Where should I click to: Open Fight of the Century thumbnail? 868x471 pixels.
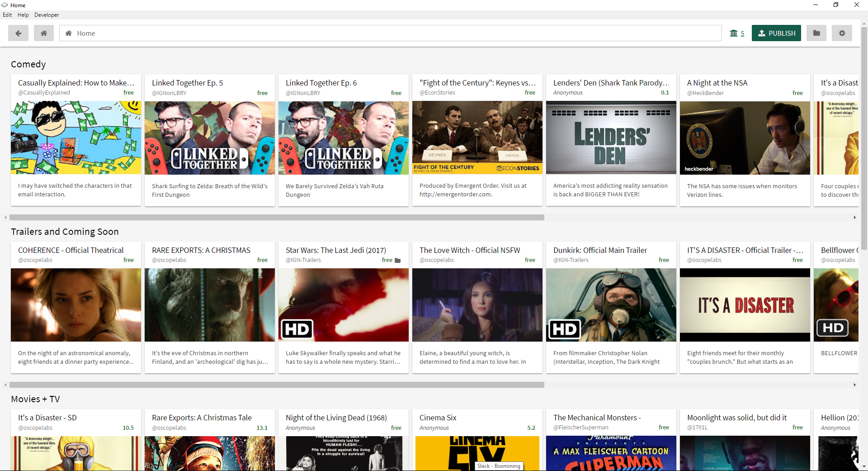click(477, 138)
